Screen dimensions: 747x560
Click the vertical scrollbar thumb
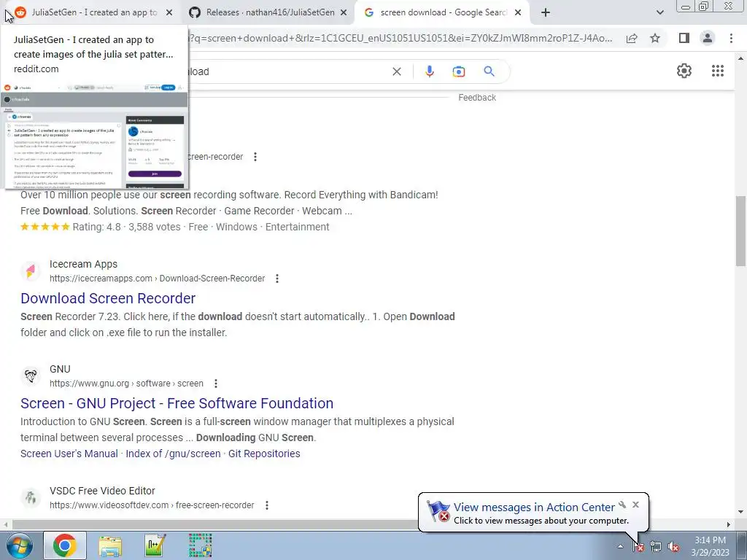coord(740,231)
